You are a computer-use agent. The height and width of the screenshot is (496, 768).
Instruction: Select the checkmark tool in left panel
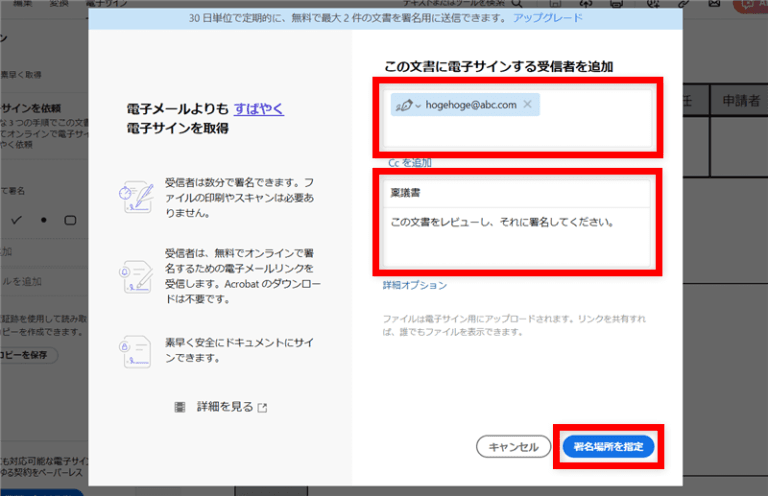[x=15, y=219]
